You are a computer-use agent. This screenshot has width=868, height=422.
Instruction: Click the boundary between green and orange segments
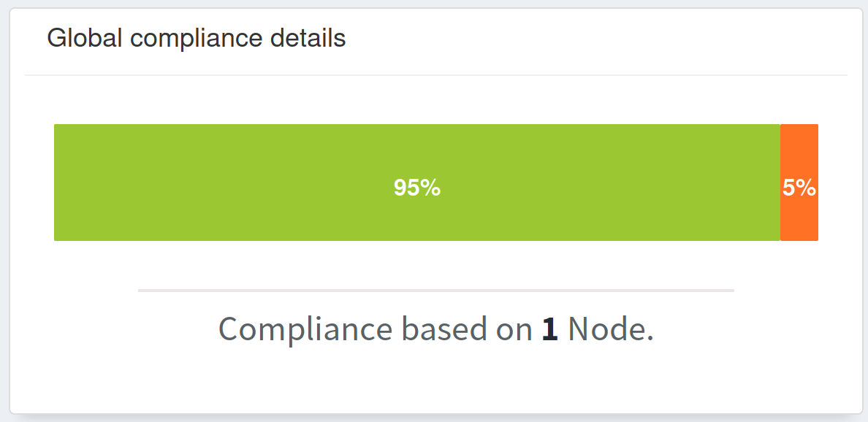782,183
